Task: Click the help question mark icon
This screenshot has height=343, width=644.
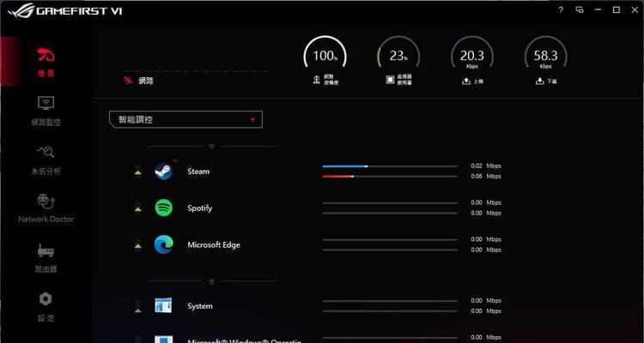Action: pyautogui.click(x=561, y=10)
